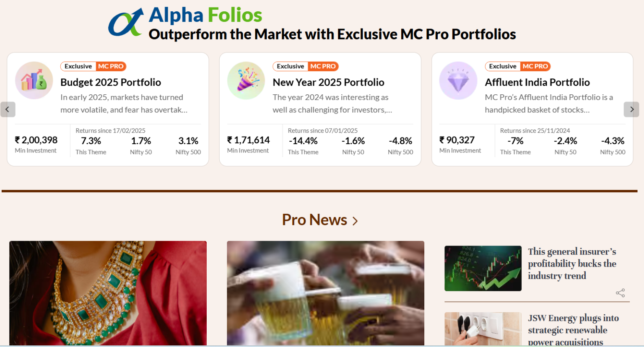Select the New Year 2025 Portfolio title
The image size is (644, 347).
pos(329,82)
